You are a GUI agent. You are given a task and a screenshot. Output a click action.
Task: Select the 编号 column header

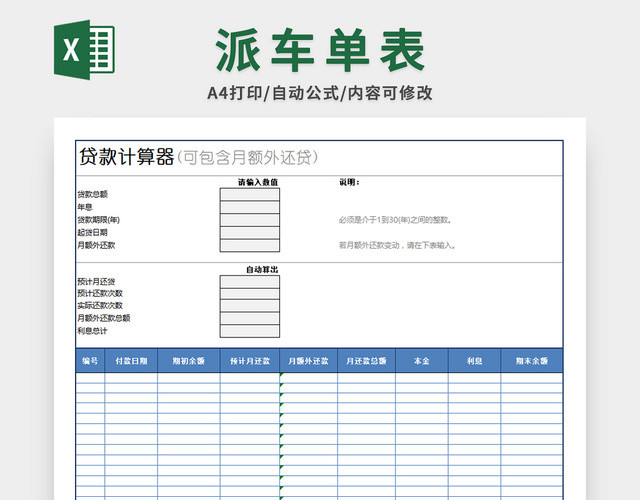point(90,361)
